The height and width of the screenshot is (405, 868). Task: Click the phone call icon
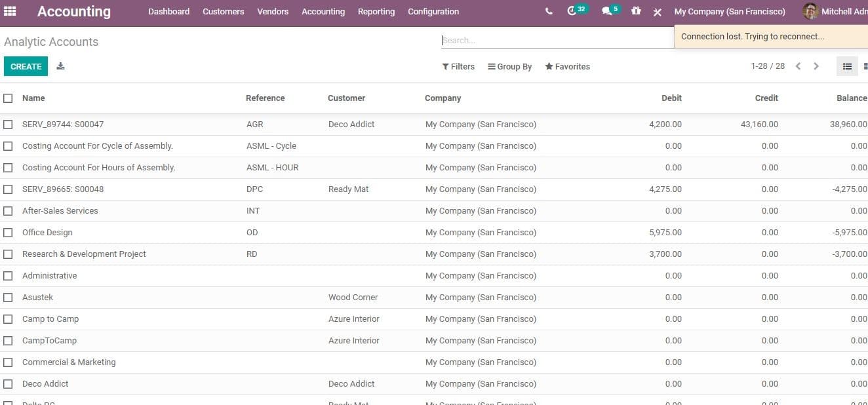(x=549, y=11)
